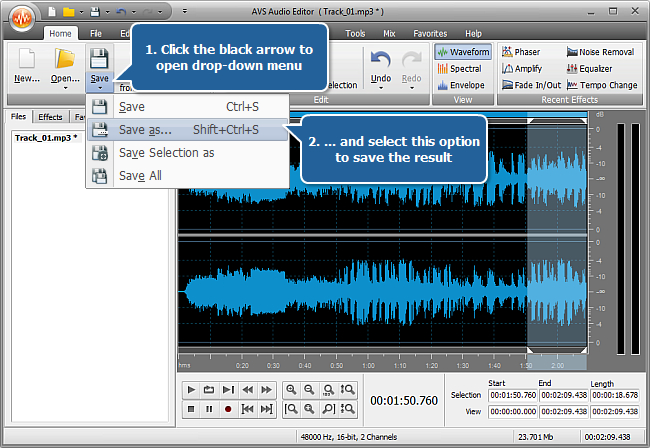The image size is (650, 448).
Task: Apply the Fade In/Out effect
Action: (x=531, y=85)
